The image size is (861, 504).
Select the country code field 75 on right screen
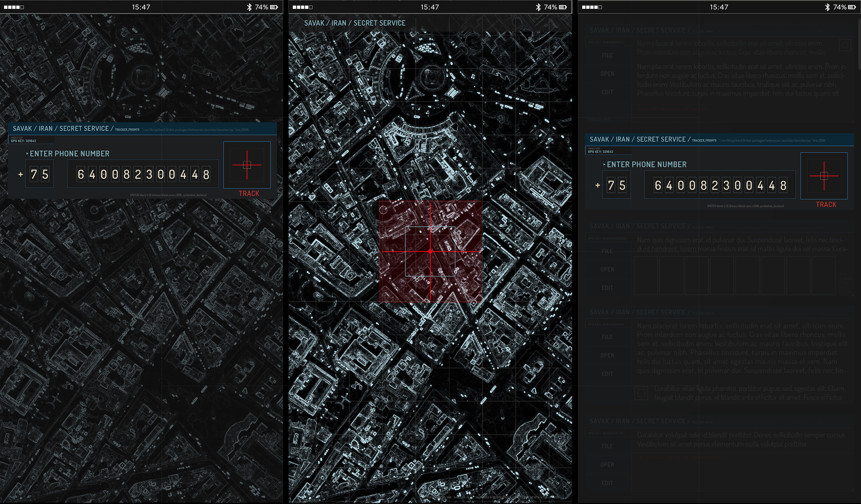(617, 185)
